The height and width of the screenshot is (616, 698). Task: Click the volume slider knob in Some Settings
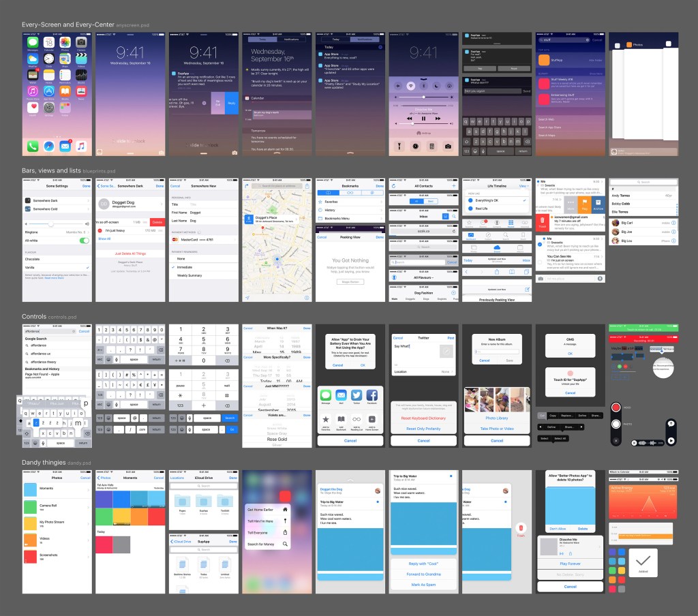tap(50, 223)
